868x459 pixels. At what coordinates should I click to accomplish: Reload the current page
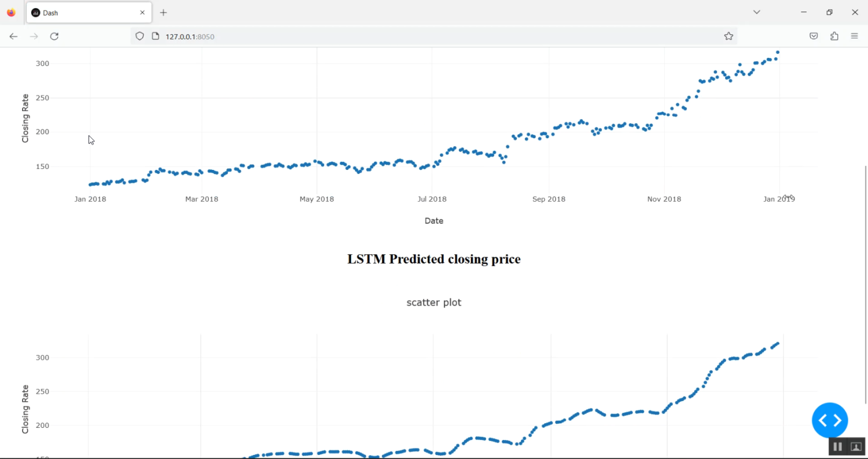(54, 36)
